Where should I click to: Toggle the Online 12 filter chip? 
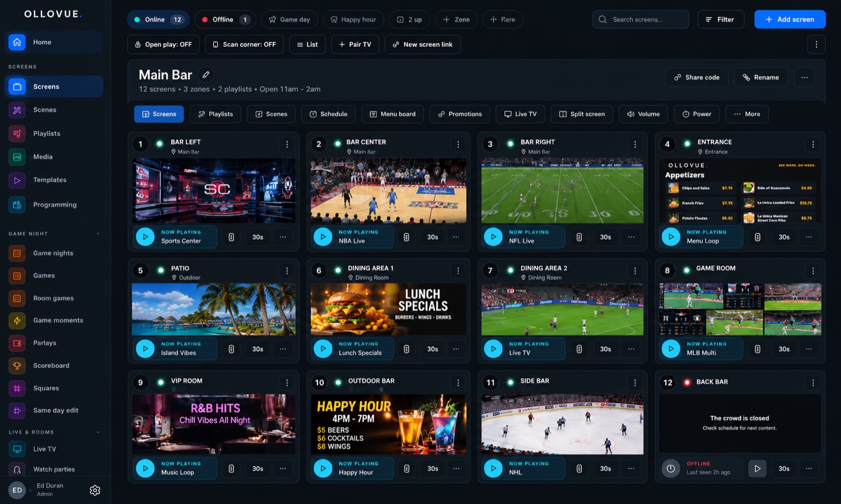tap(158, 19)
